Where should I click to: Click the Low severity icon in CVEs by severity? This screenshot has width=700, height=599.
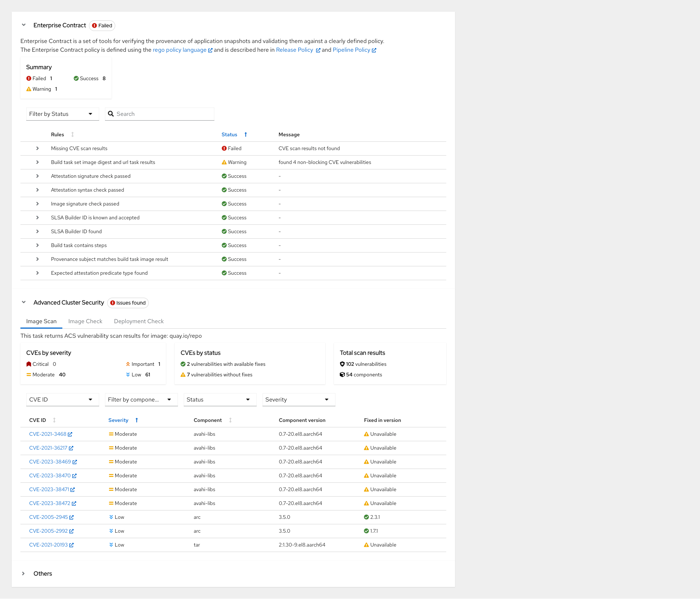[128, 375]
